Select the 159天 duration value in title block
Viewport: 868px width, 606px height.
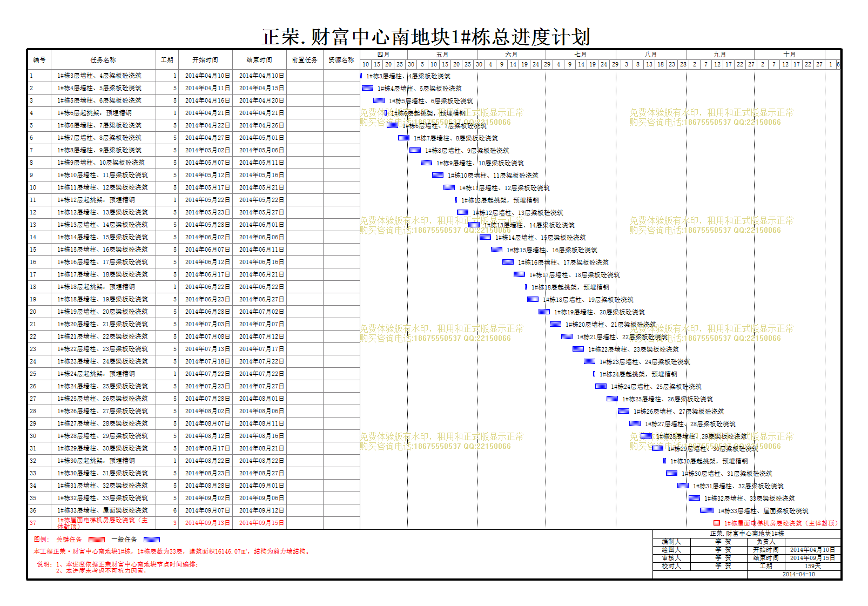pos(813,566)
